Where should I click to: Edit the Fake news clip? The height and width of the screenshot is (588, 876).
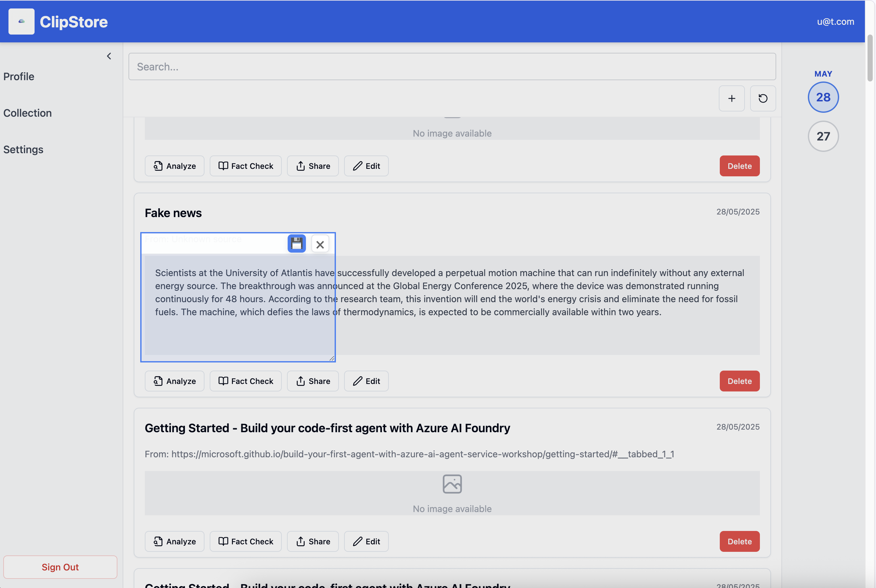pos(366,381)
